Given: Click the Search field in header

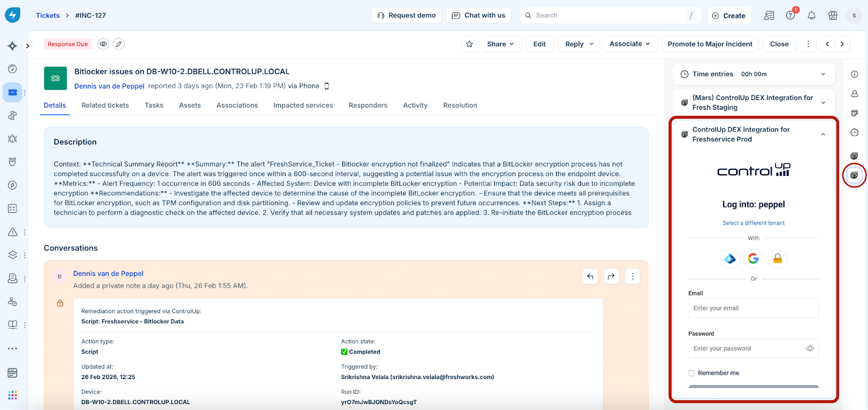Looking at the screenshot, I should tap(610, 15).
